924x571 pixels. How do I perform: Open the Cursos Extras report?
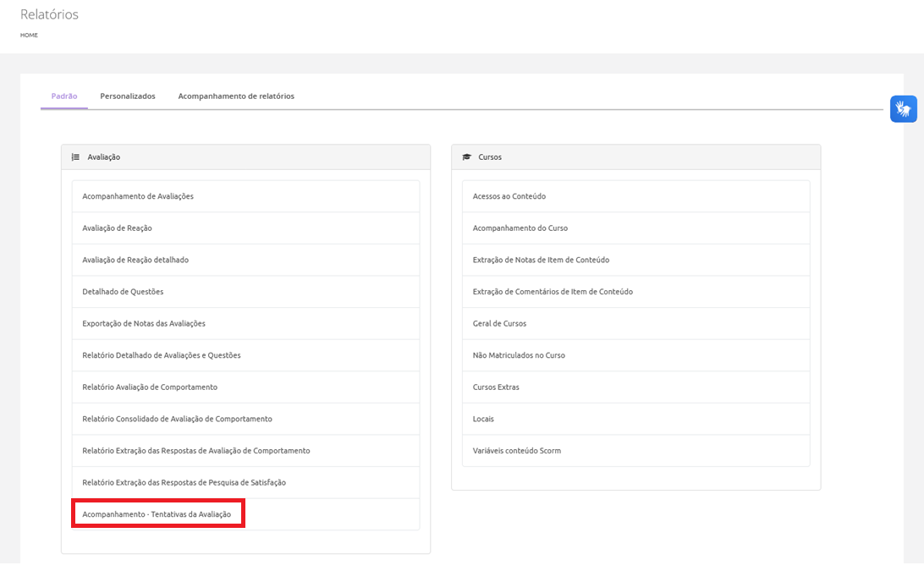coord(635,387)
